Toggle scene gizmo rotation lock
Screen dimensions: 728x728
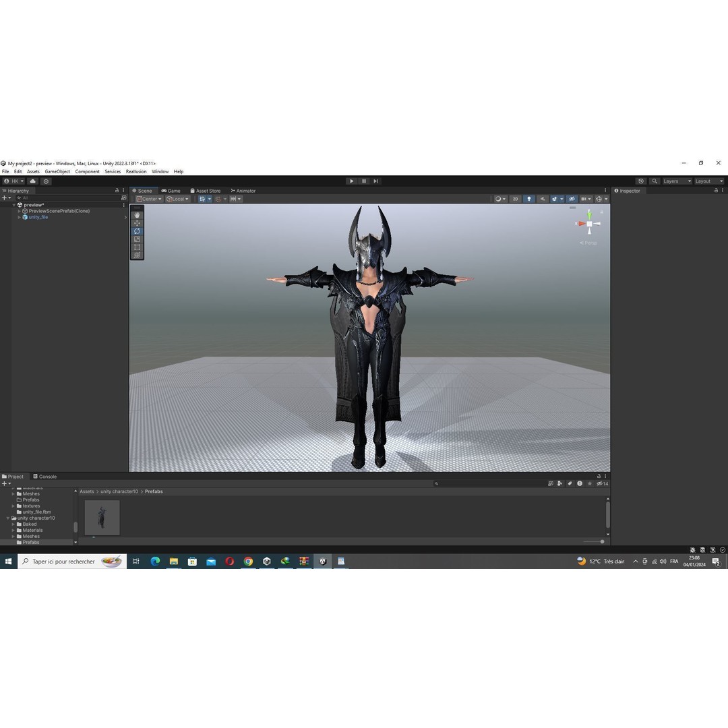click(602, 212)
